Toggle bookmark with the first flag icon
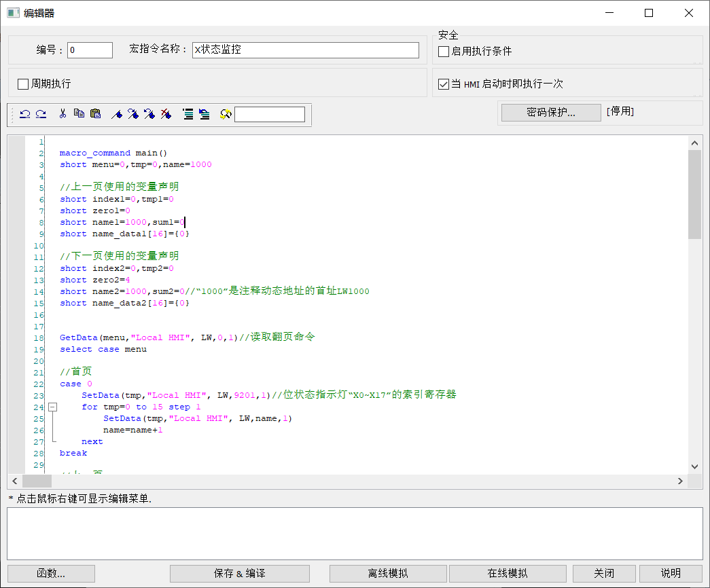710x588 pixels. 117,114
